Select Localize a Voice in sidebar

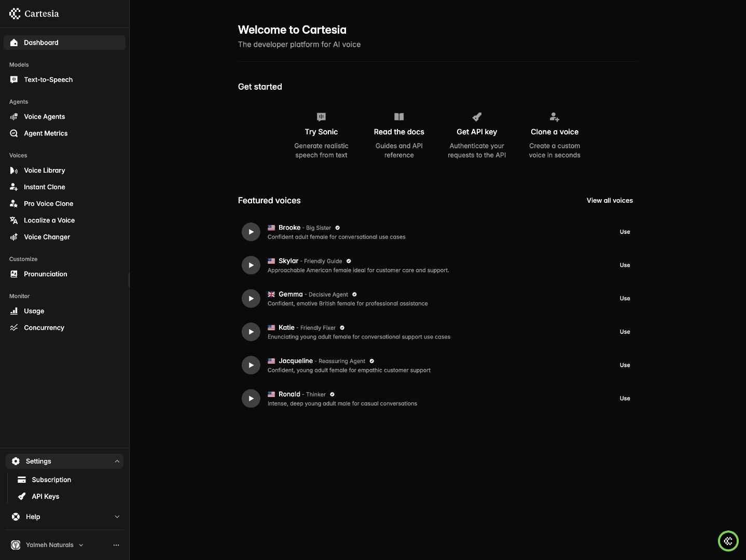(64, 220)
